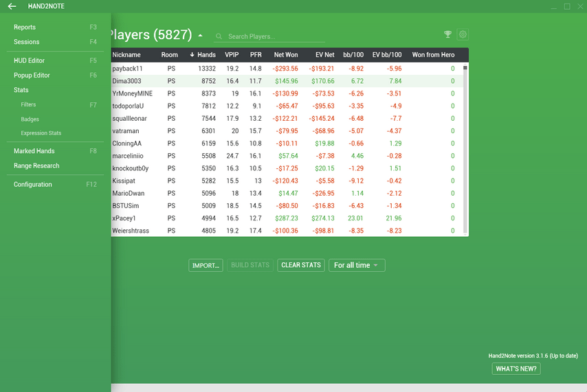Select player knockoutb0y row
The height and width of the screenshot is (392, 587).
pos(287,168)
